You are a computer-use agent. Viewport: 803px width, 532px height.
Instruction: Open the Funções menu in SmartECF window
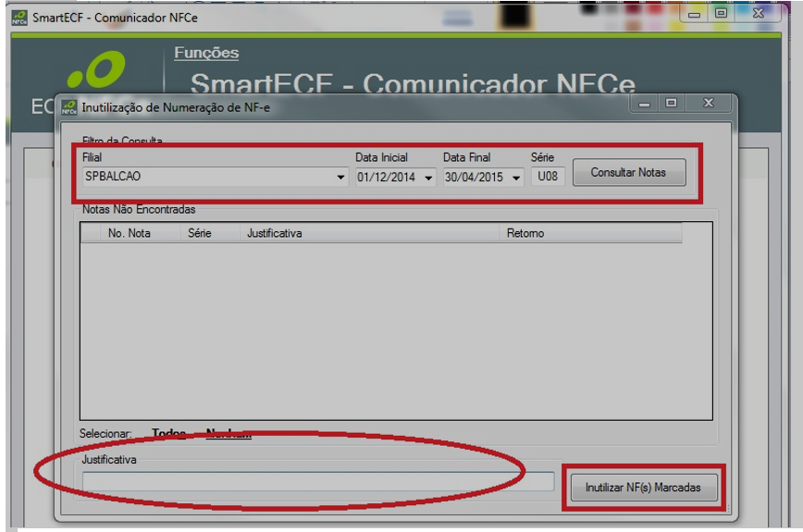point(206,53)
